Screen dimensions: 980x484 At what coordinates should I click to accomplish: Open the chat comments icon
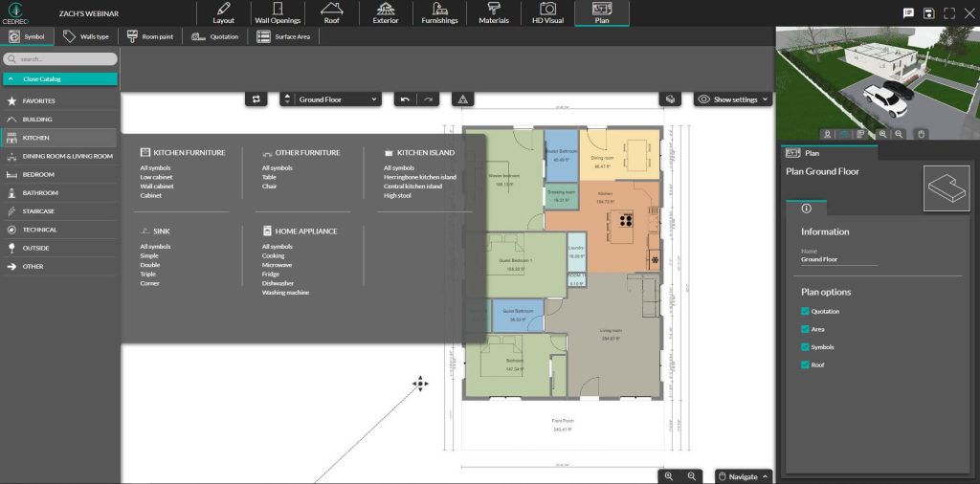pyautogui.click(x=908, y=13)
